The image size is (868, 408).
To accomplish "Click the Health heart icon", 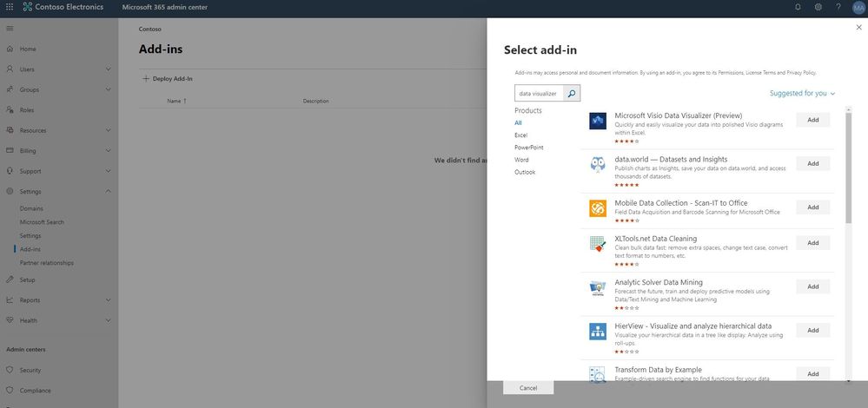I will 10,320.
